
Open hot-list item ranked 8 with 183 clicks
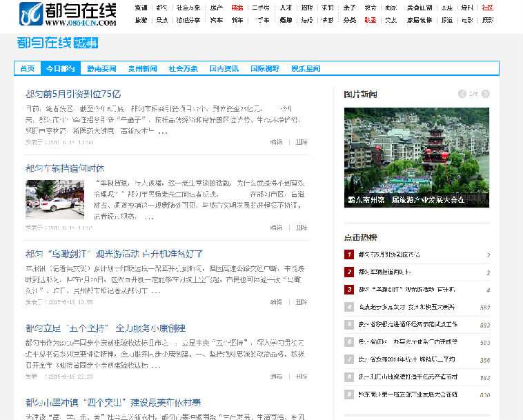[x=408, y=377]
